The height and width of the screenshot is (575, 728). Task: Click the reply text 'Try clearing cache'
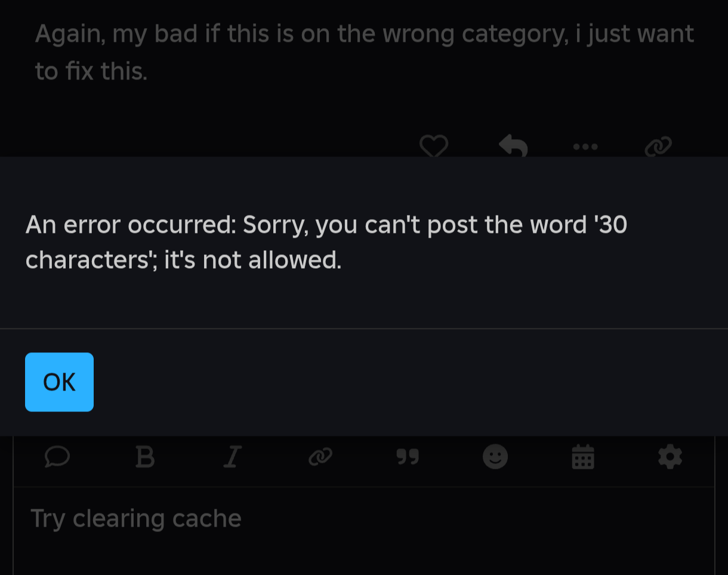tap(136, 518)
